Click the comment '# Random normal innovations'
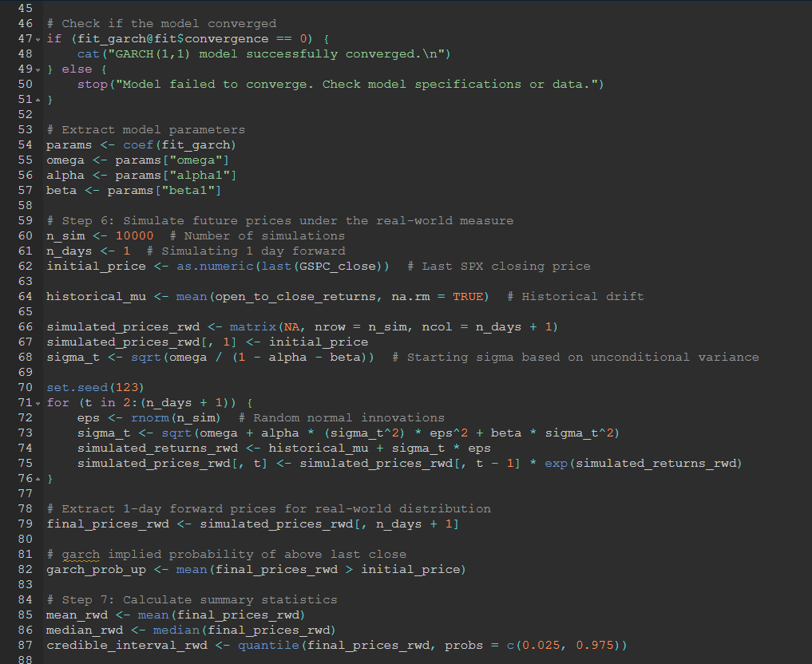Image resolution: width=812 pixels, height=664 pixels. 342,417
